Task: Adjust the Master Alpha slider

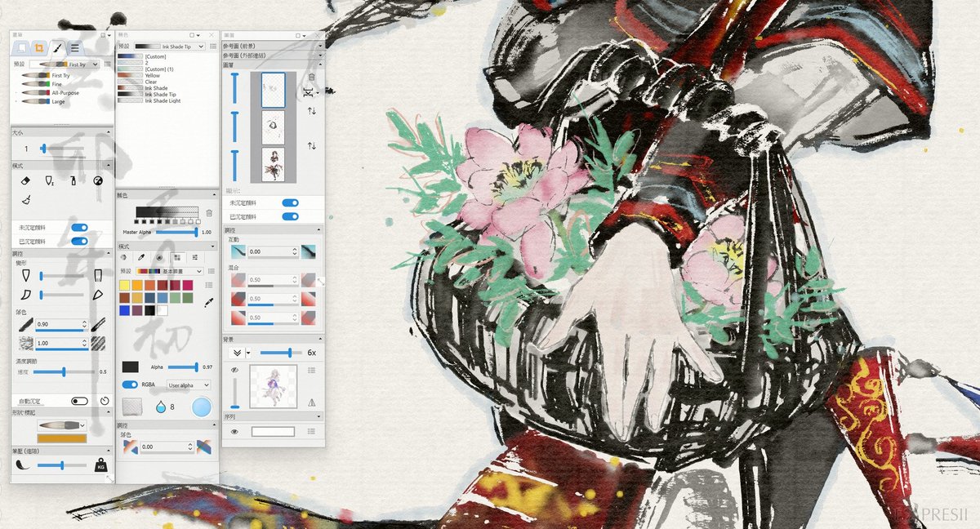Action: 177,232
